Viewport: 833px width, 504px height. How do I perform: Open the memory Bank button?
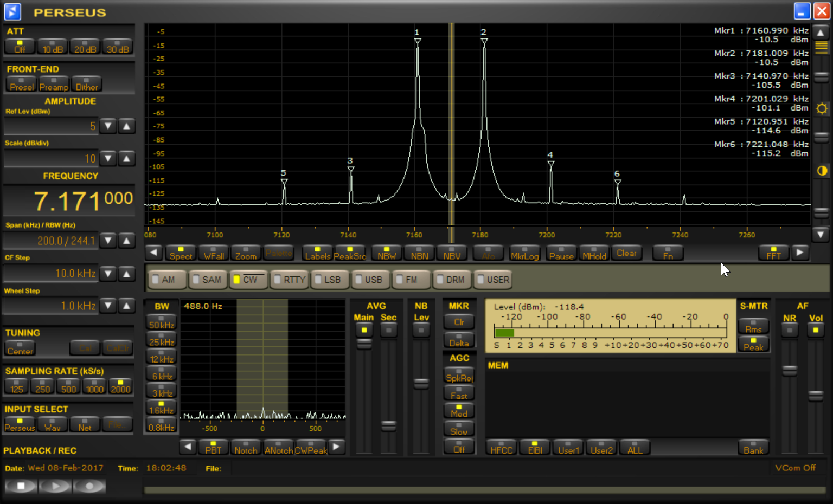pyautogui.click(x=753, y=447)
